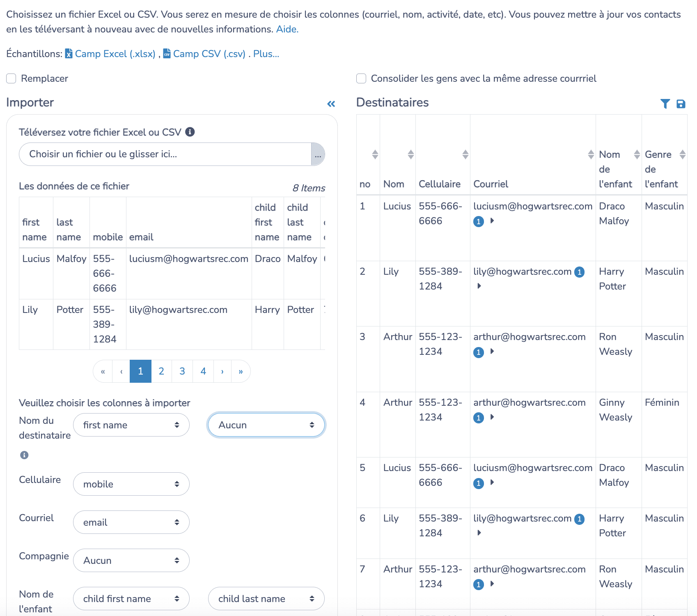
Task: Enable the Remplacer checkbox
Action: coord(11,78)
